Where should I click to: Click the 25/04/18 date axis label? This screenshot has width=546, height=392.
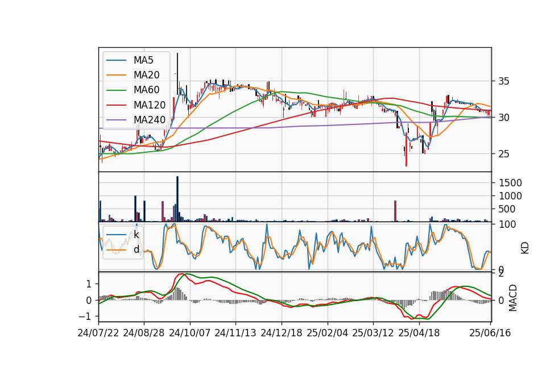click(419, 333)
